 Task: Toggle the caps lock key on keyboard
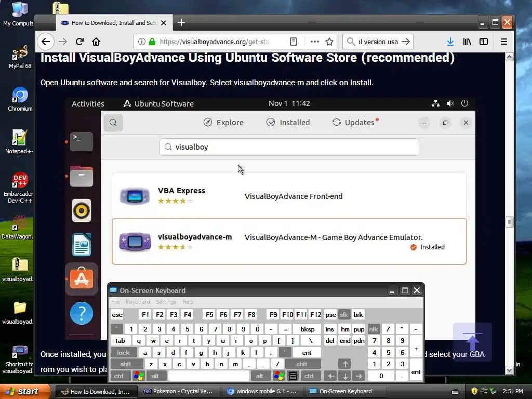tap(124, 353)
